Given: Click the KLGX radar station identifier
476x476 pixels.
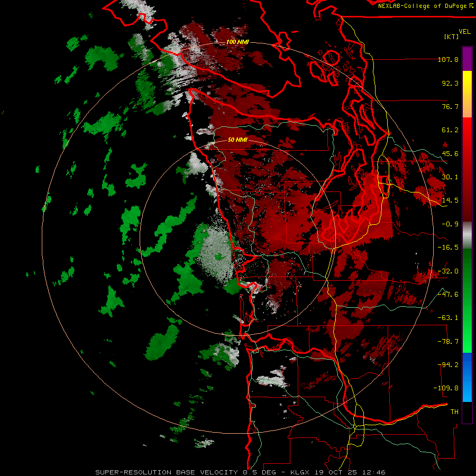Looking at the screenshot, I should pyautogui.click(x=300, y=472).
